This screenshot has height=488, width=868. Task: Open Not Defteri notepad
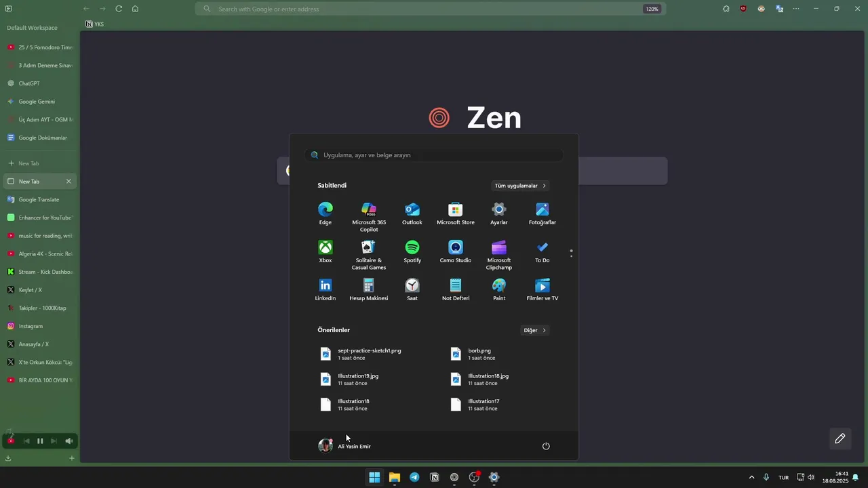click(x=456, y=289)
